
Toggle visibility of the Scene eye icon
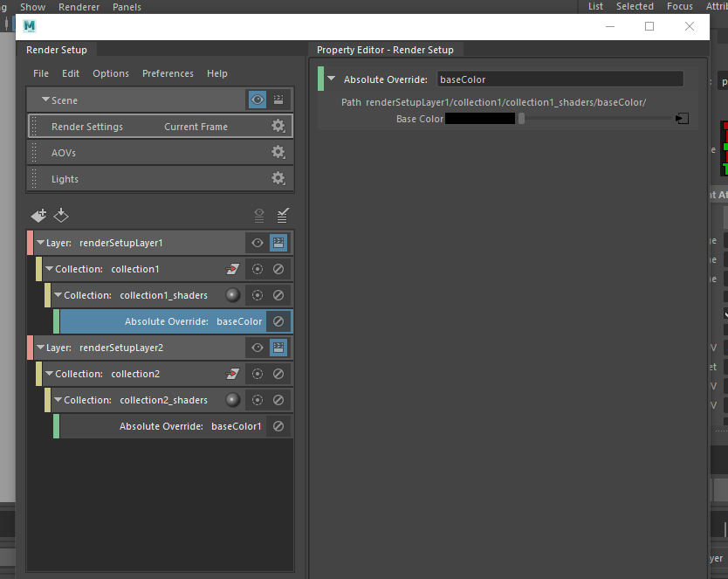(x=256, y=100)
